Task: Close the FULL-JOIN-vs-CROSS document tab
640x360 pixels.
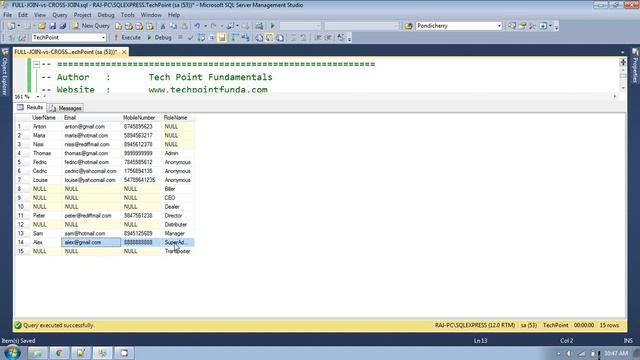Action: pyautogui.click(x=124, y=52)
